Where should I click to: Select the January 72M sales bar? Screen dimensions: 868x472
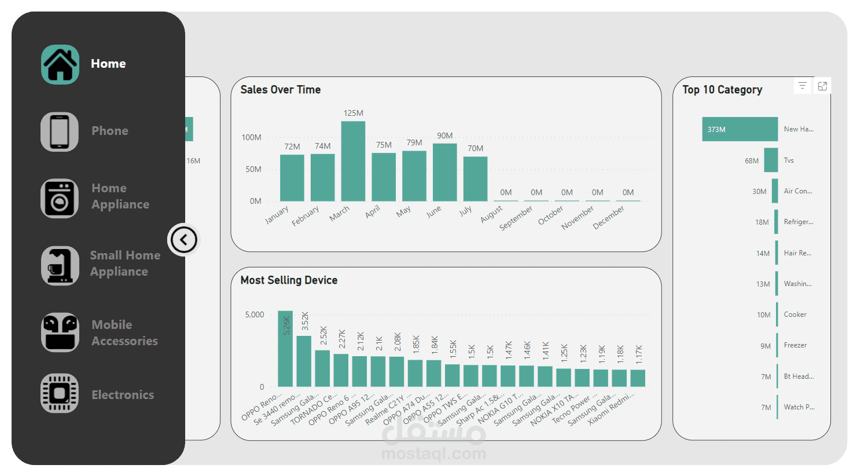tap(292, 178)
